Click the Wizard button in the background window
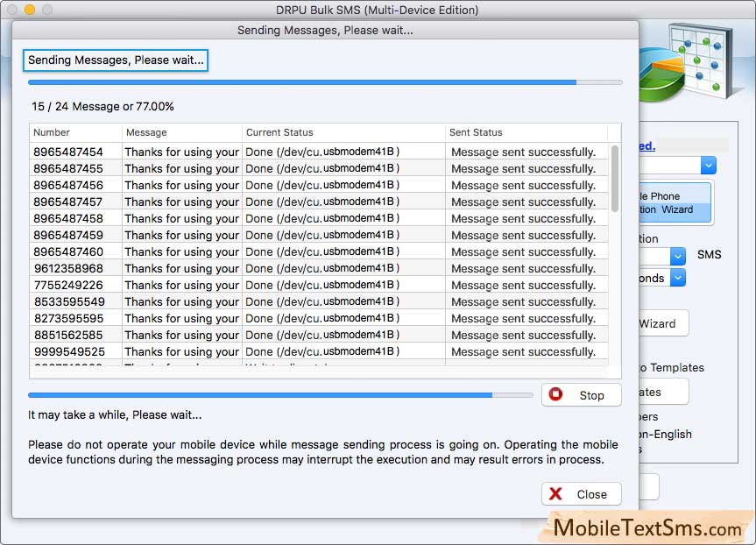Viewport: 756px width, 545px height. (663, 323)
